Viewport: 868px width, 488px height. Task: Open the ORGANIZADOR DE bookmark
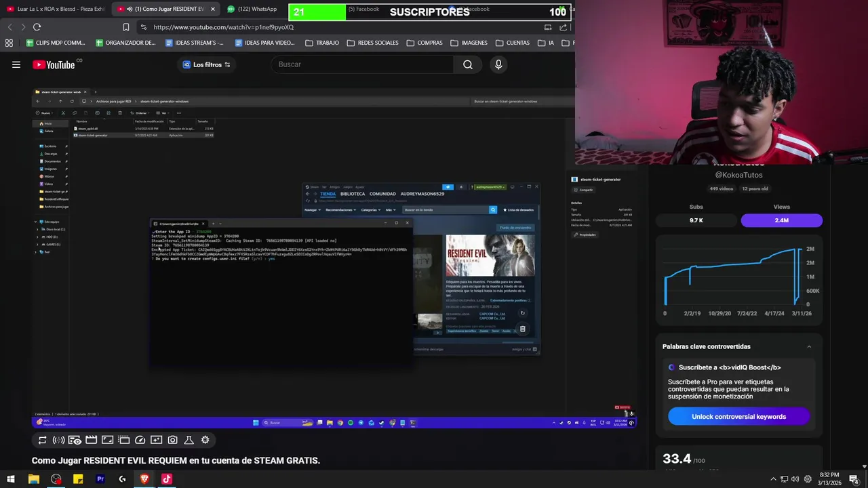(125, 43)
